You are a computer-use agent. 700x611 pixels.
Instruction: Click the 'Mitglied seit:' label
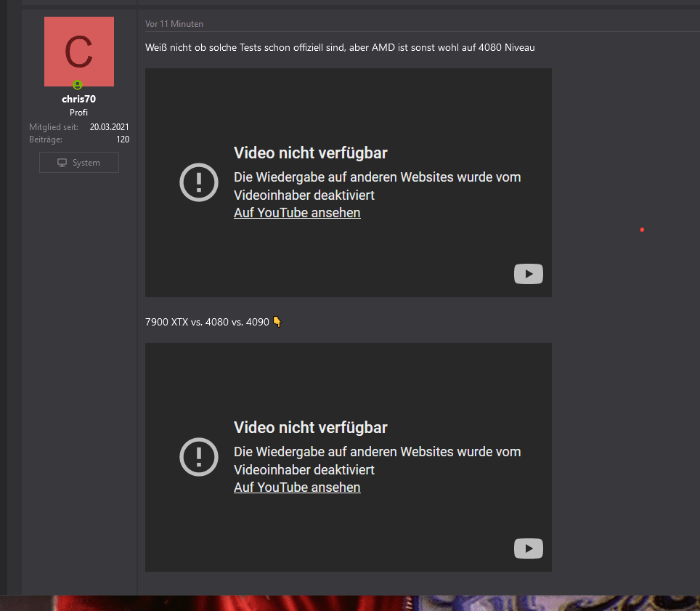coord(54,127)
